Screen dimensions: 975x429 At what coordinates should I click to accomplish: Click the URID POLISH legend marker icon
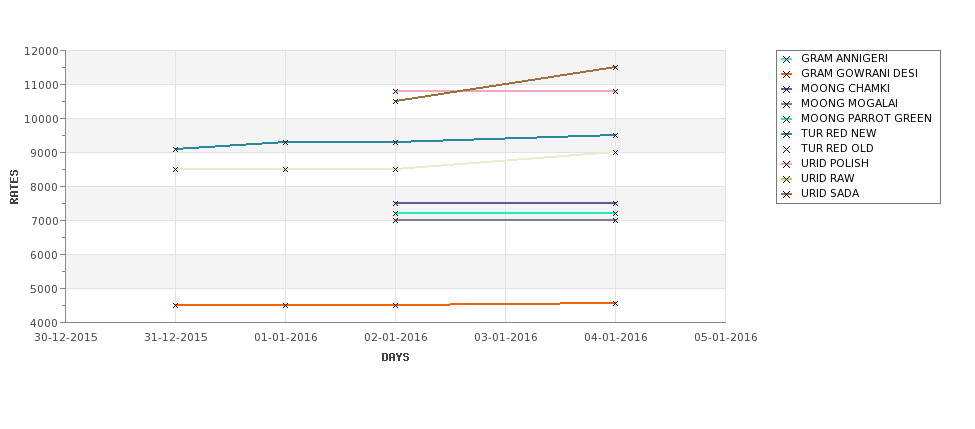[x=787, y=164]
